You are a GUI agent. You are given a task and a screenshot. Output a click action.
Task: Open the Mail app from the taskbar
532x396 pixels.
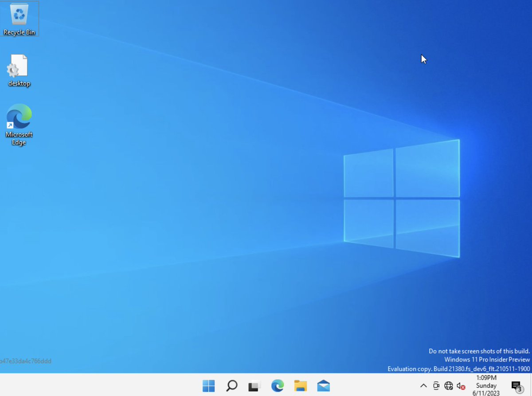(x=323, y=386)
